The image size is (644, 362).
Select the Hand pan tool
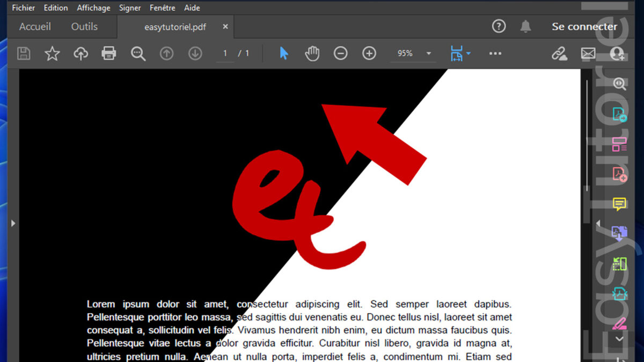[312, 53]
